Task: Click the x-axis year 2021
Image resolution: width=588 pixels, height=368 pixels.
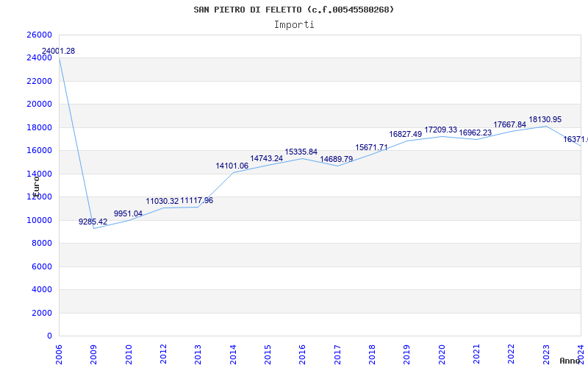Action: [x=476, y=355]
